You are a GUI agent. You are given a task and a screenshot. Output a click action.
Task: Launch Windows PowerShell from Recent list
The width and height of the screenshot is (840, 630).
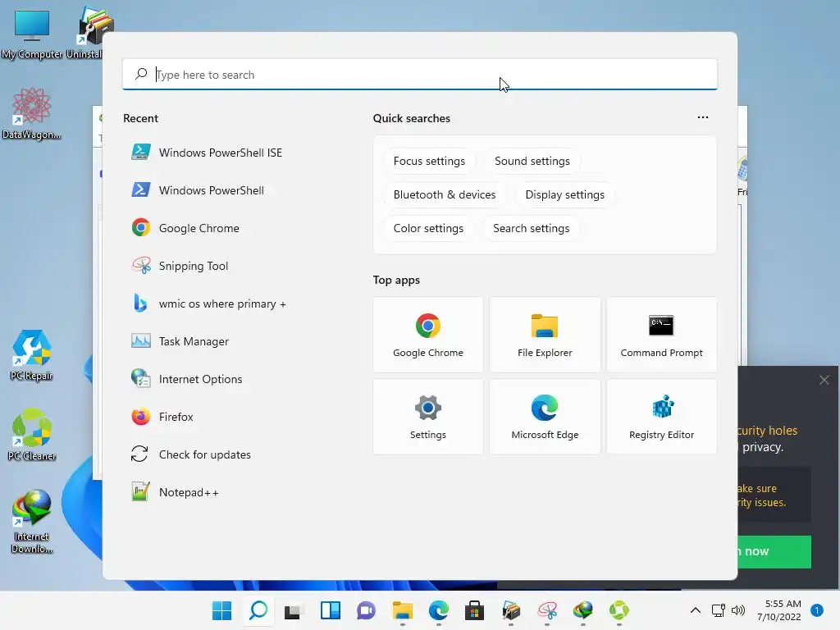198,190
